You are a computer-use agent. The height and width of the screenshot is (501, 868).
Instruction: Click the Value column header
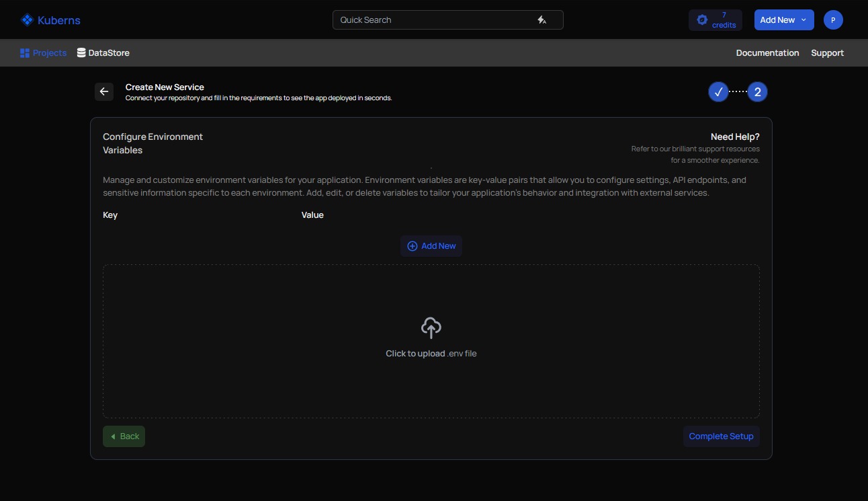click(312, 215)
